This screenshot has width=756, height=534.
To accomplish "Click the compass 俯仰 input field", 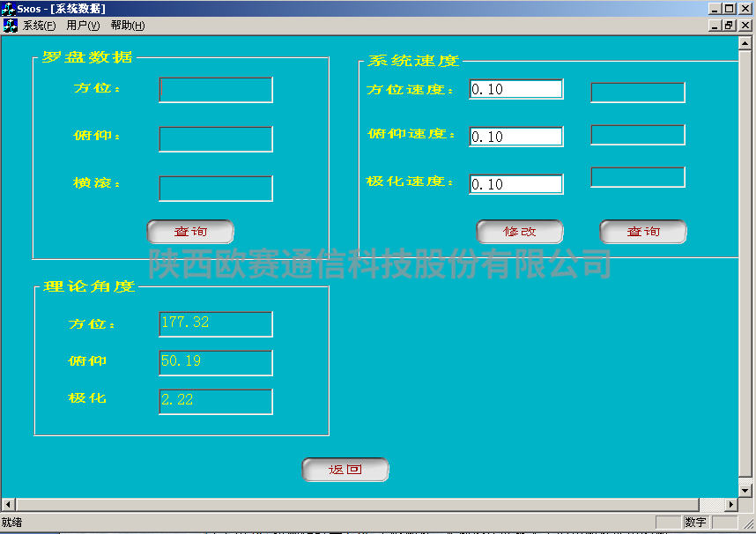I will tap(216, 138).
